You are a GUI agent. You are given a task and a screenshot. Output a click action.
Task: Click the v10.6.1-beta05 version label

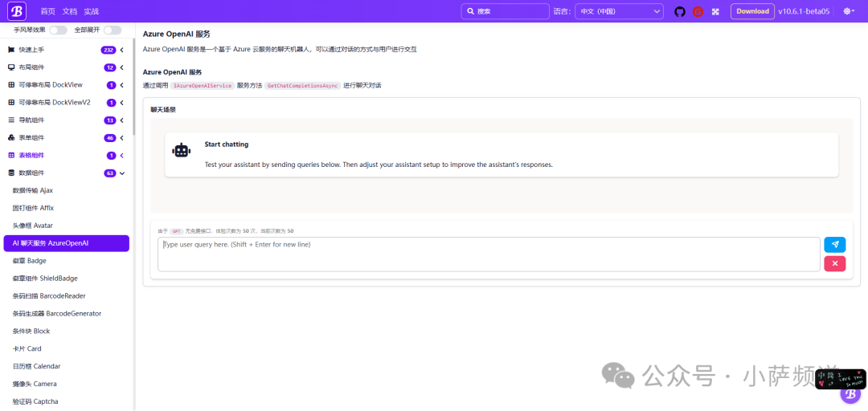(x=804, y=11)
